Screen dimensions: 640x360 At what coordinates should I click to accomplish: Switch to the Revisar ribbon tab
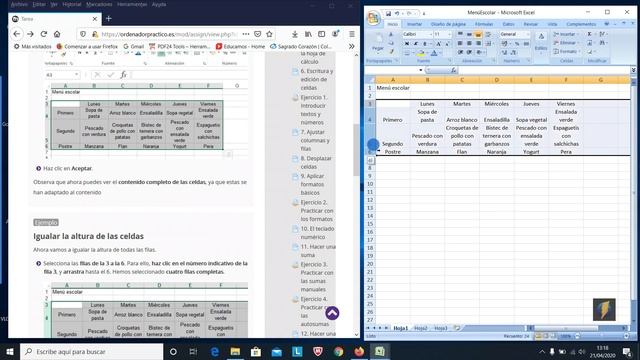[530, 24]
